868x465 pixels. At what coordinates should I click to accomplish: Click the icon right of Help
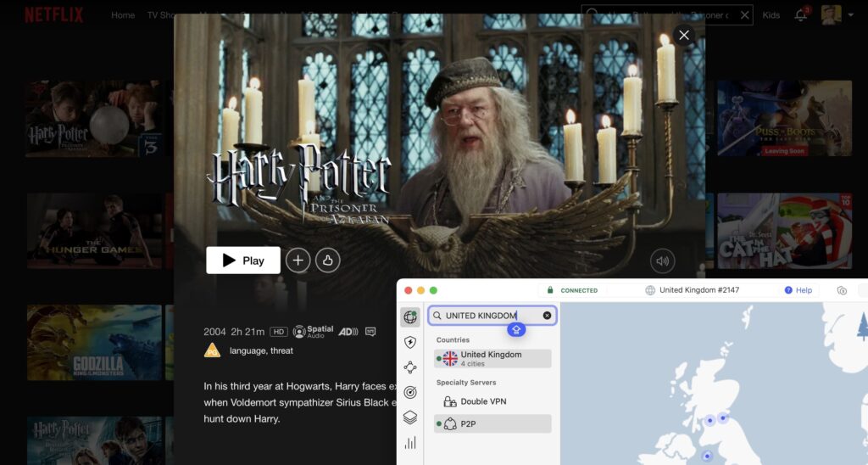[842, 290]
